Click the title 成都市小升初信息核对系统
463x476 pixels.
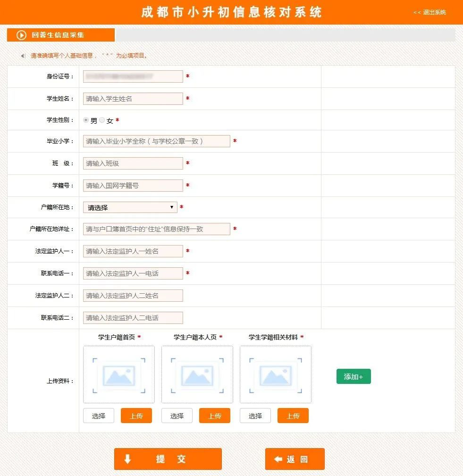point(231,12)
